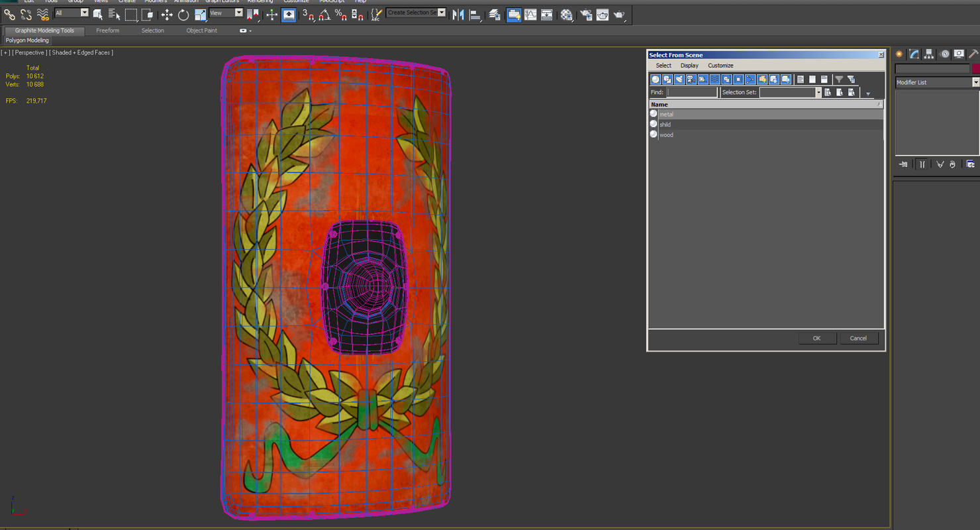Toggle Percent Snap
Viewport: 980px width, 530px height.
pyautogui.click(x=341, y=14)
